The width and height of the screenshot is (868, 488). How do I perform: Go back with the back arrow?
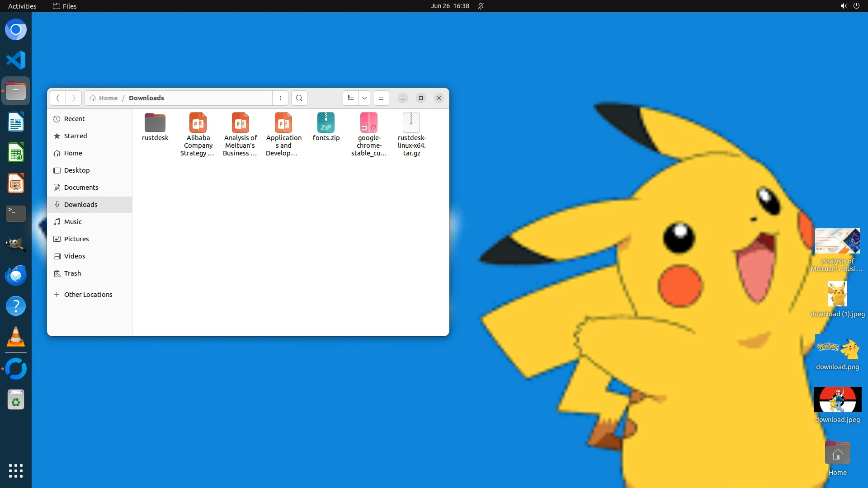(x=57, y=98)
